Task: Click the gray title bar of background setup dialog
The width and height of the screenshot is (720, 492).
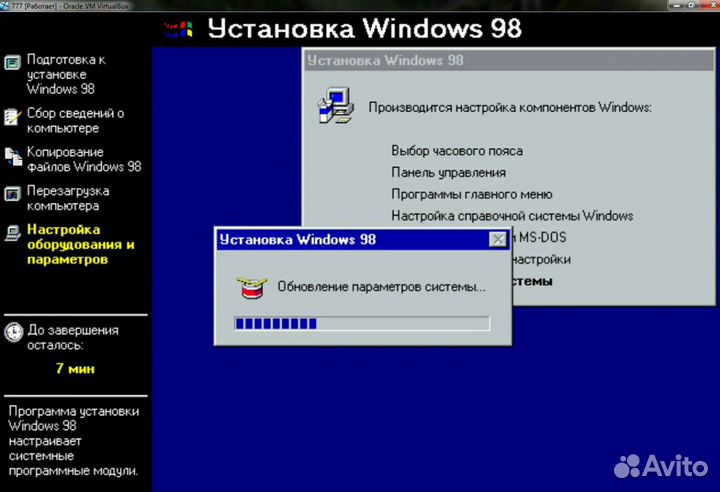Action: [509, 60]
